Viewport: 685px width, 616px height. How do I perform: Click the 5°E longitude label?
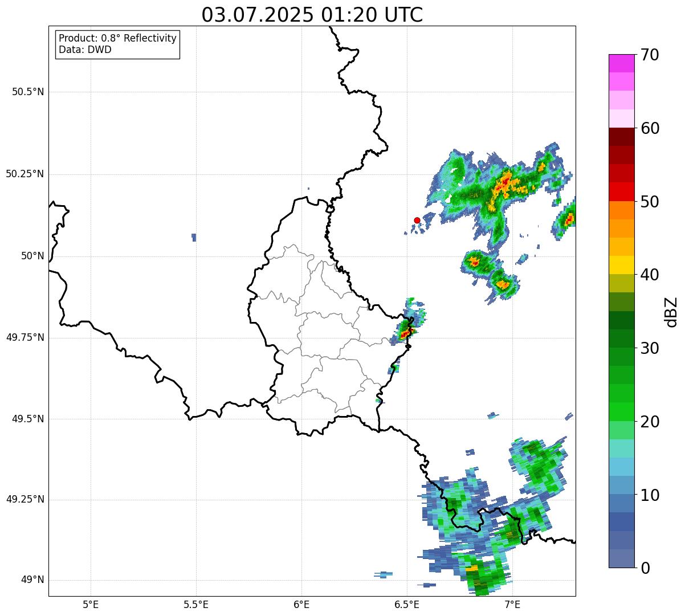91,604
